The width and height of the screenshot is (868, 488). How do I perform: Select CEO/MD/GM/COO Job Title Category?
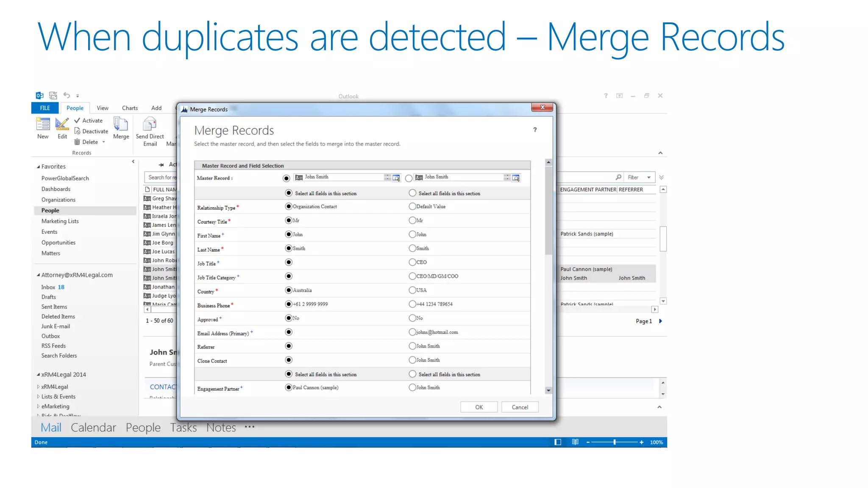(x=412, y=276)
